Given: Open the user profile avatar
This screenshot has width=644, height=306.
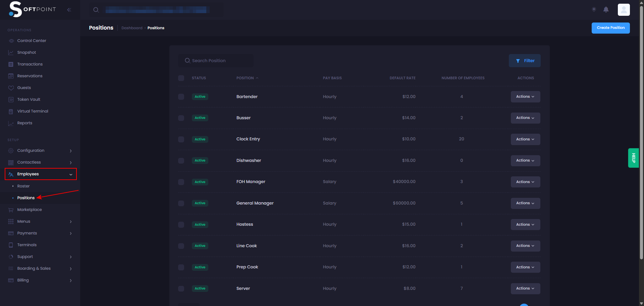Looking at the screenshot, I should (x=624, y=10).
